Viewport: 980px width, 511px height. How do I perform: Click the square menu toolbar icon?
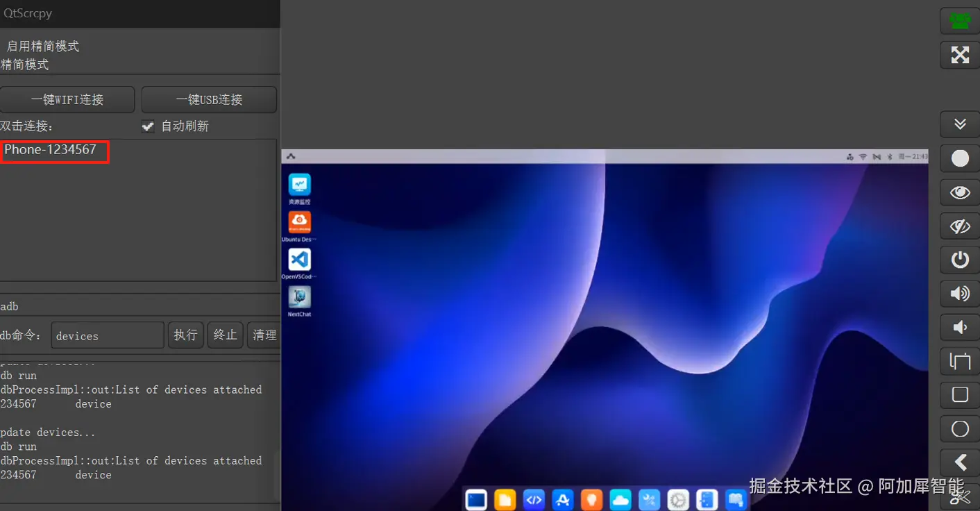click(960, 394)
